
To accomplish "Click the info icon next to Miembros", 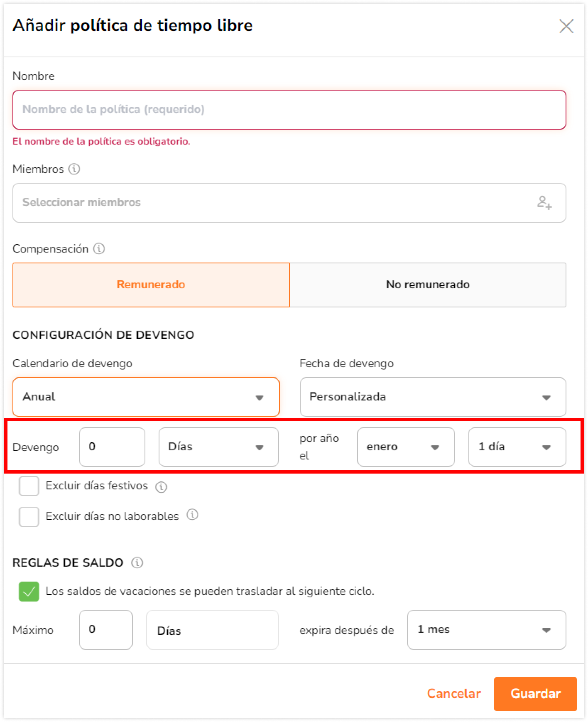I will 74,169.
